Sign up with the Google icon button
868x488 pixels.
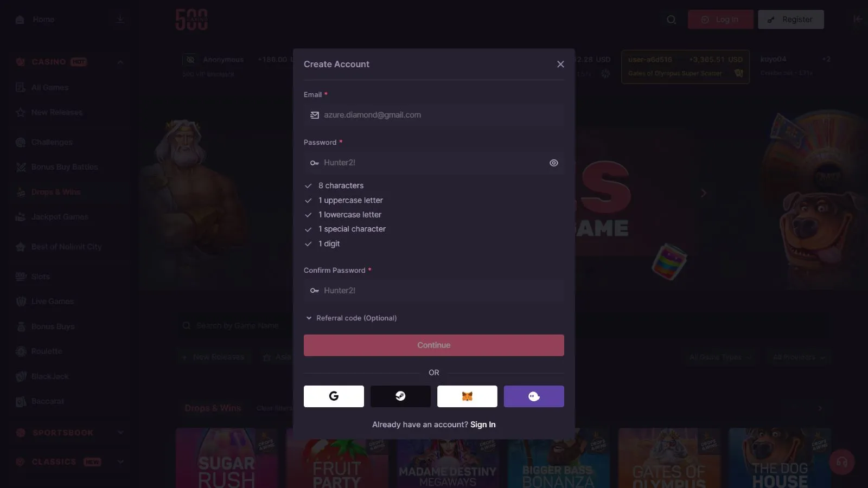[334, 396]
